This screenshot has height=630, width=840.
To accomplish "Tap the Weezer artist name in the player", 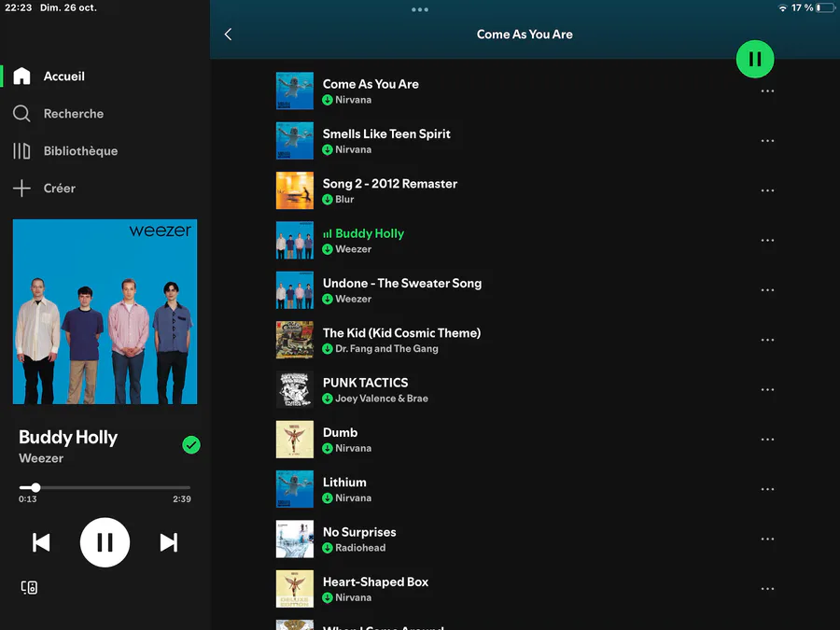I will [x=41, y=458].
